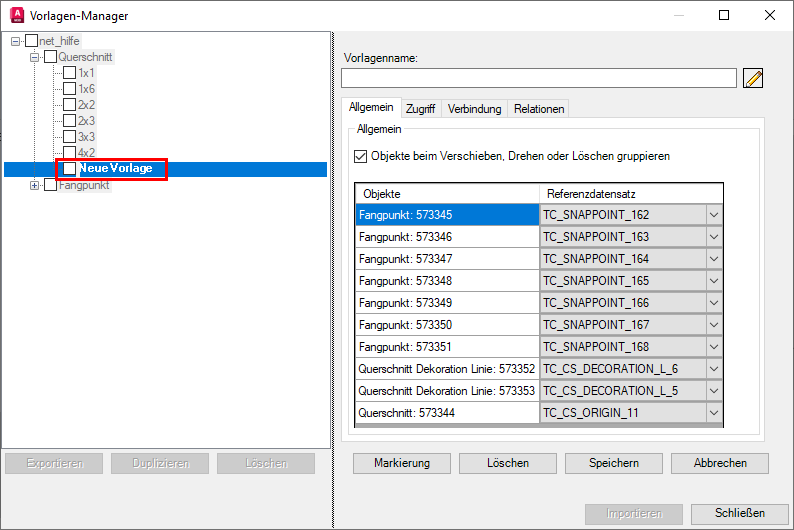Open the TC_CS_DECORATION_L_6 dropdown
The image size is (794, 530).
pyautogui.click(x=713, y=369)
